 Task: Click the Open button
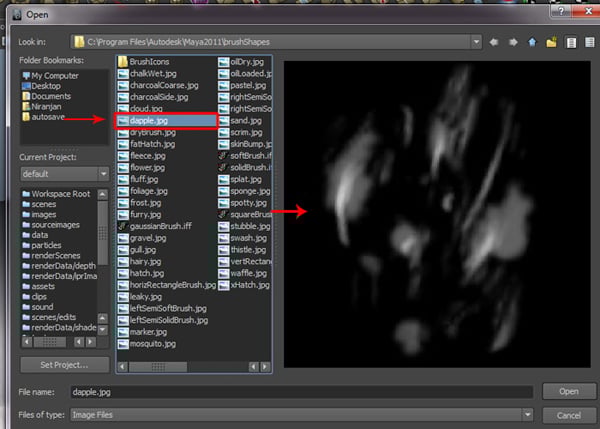pos(569,391)
